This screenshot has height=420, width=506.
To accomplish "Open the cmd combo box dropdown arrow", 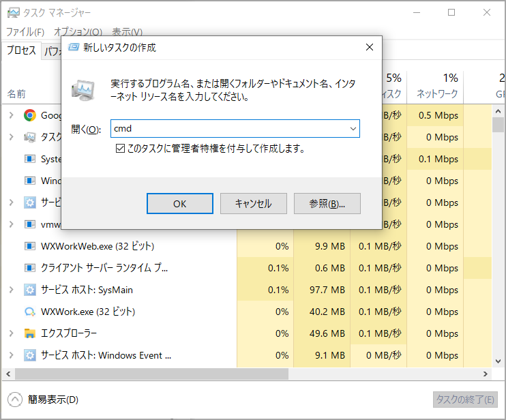I will click(x=353, y=129).
